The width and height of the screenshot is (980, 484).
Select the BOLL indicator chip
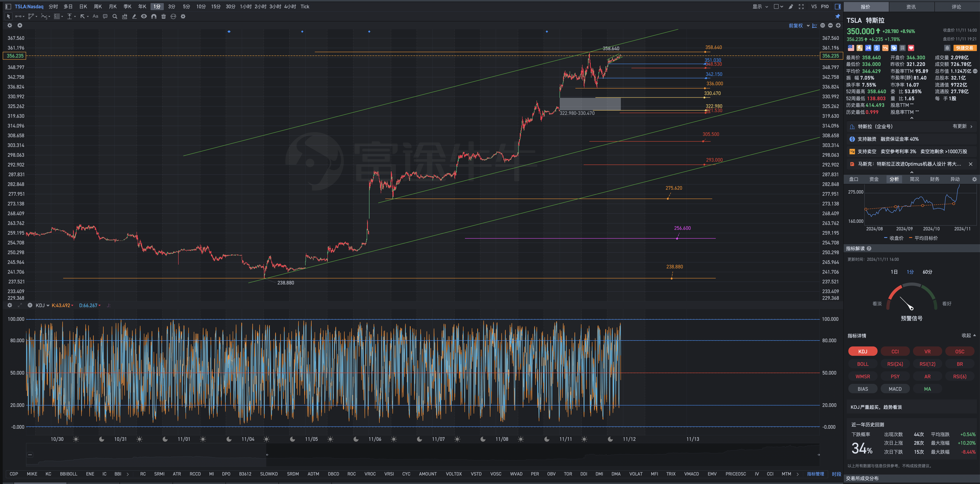(x=862, y=364)
